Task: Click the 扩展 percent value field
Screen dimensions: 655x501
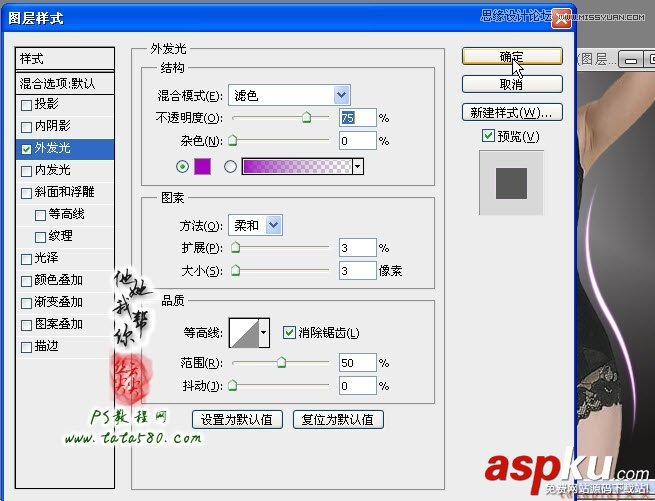Action: [x=358, y=248]
